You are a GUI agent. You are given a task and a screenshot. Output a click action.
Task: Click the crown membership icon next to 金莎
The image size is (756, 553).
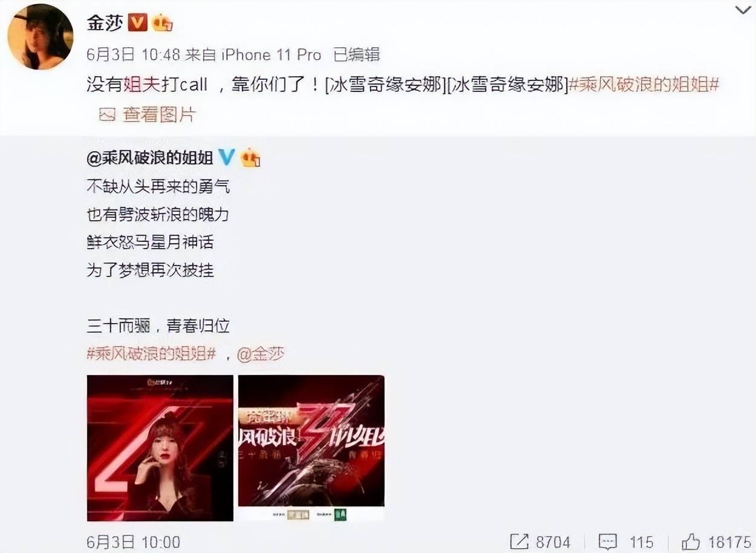(x=163, y=23)
